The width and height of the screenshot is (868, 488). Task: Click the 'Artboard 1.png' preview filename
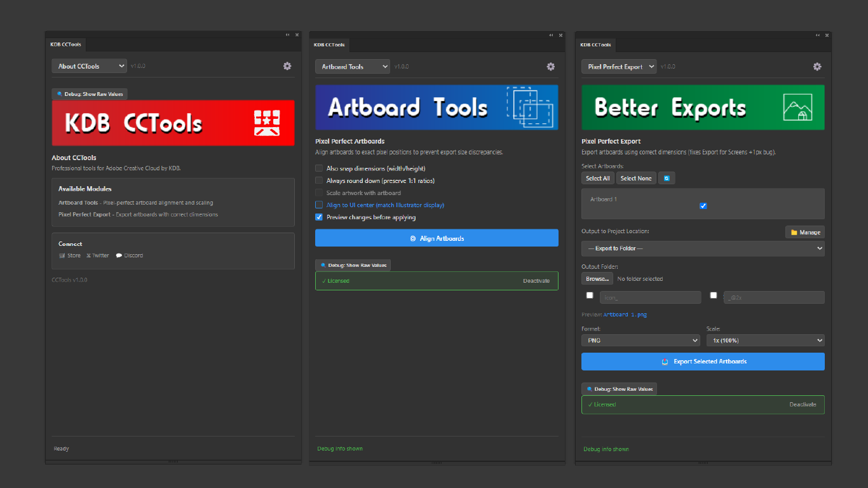[x=625, y=315]
